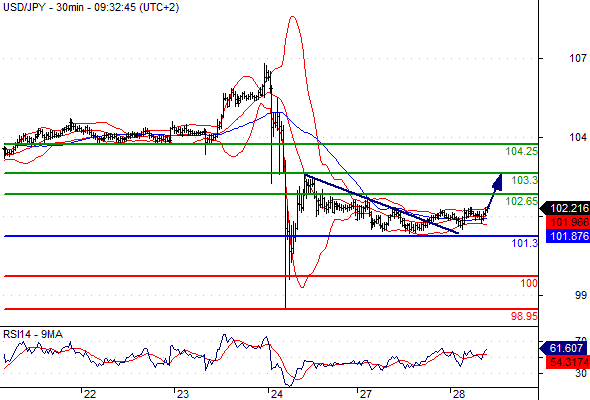Select date marker 28 on time axis
This screenshot has width=590, height=400.
point(459,394)
